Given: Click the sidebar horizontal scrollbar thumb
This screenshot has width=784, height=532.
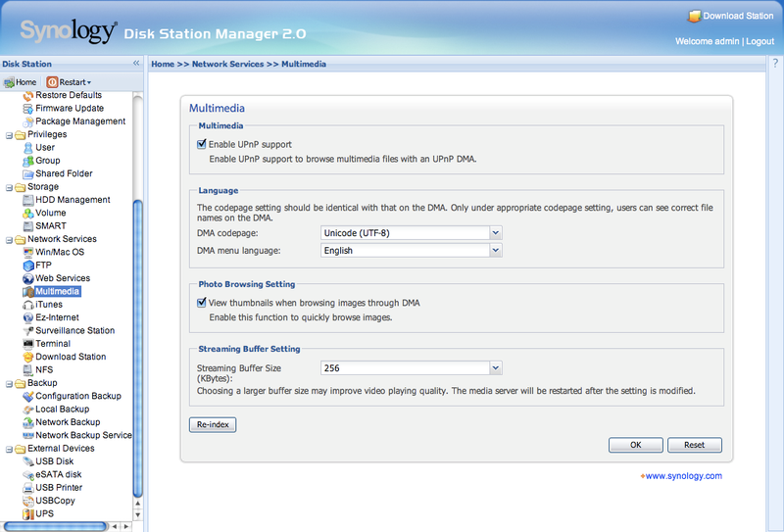Looking at the screenshot, I should click(55, 526).
